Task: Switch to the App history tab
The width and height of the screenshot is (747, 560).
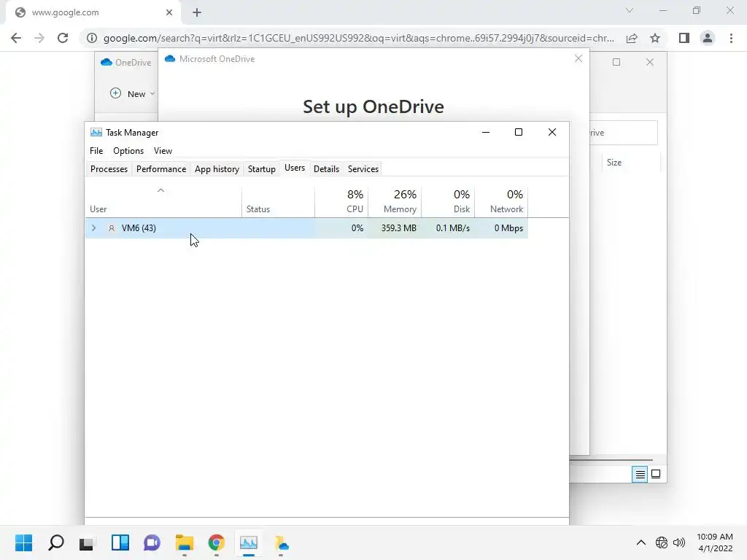Action: pos(217,169)
